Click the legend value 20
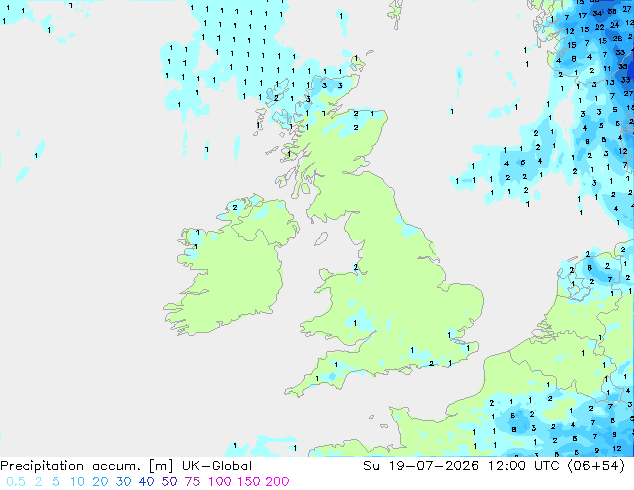The image size is (634, 490). coord(100,482)
